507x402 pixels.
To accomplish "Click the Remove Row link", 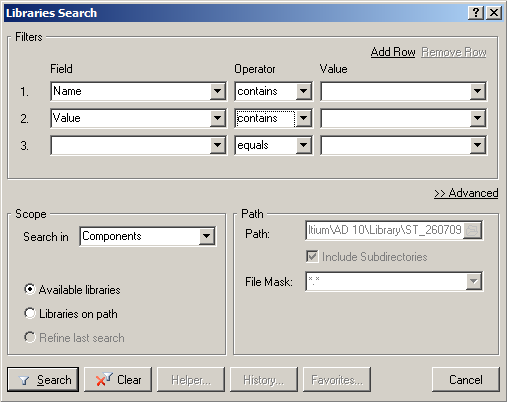I will coord(454,52).
